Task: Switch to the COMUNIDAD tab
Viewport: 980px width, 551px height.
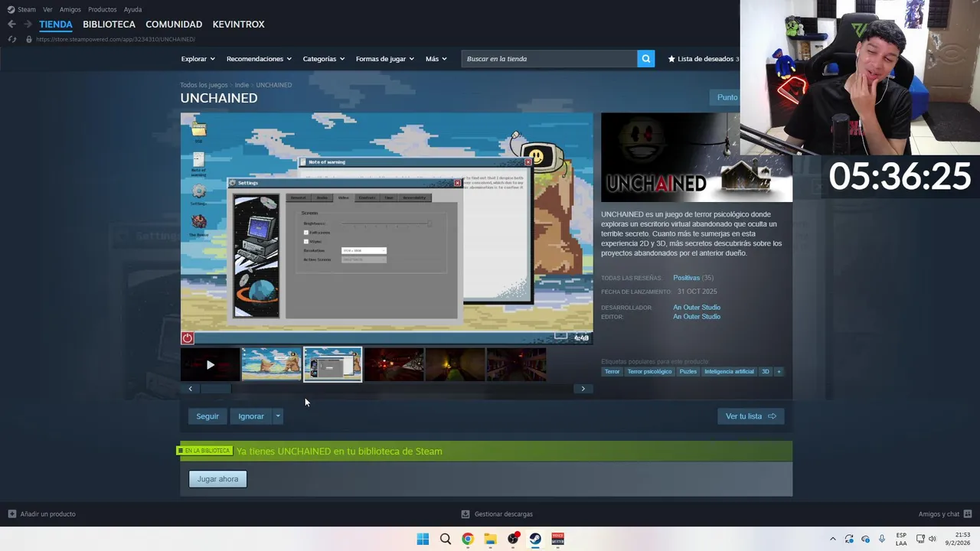Action: pos(174,24)
